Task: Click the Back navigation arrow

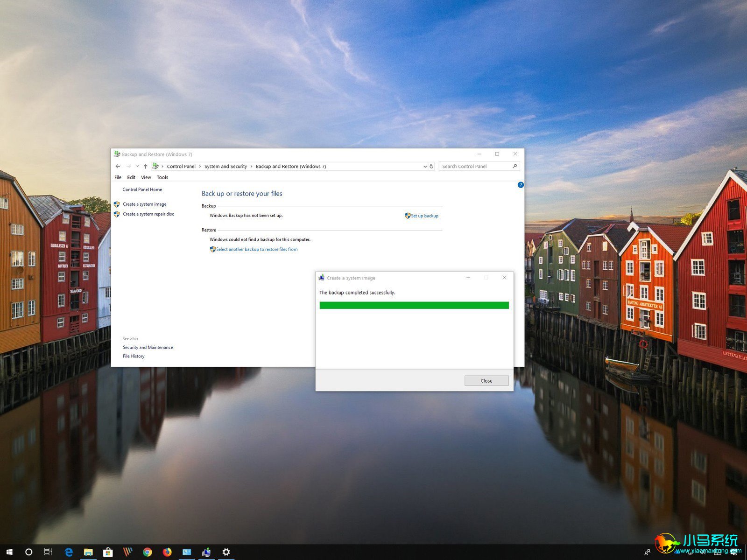Action: click(118, 167)
